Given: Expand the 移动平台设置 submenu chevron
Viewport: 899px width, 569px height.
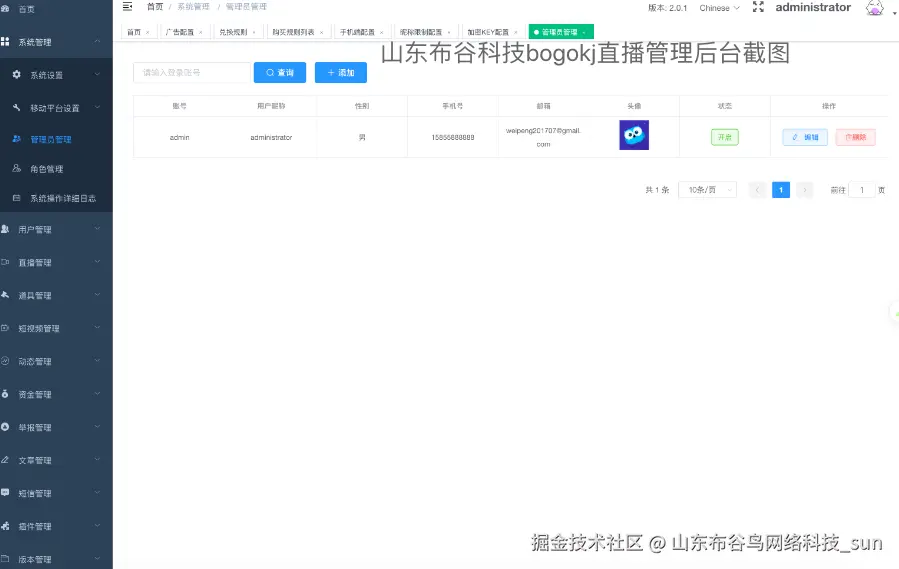Looking at the screenshot, I should click(97, 107).
